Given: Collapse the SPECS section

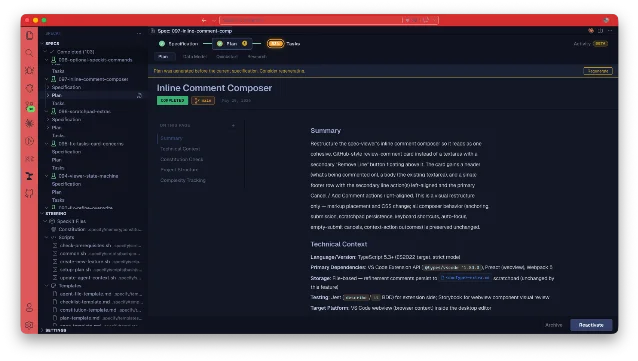Looking at the screenshot, I should click(42, 43).
